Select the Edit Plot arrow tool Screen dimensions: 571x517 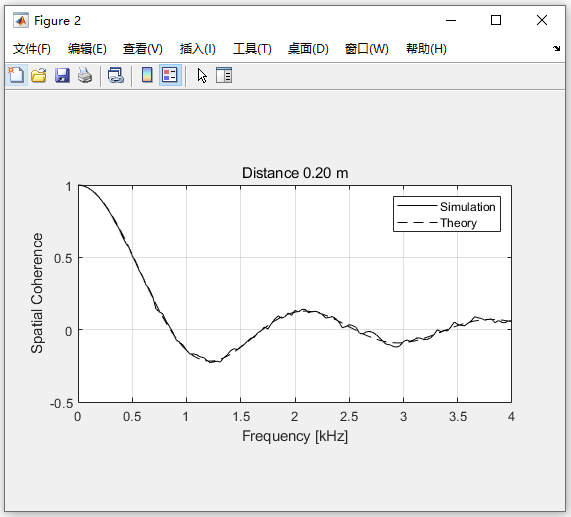click(202, 75)
